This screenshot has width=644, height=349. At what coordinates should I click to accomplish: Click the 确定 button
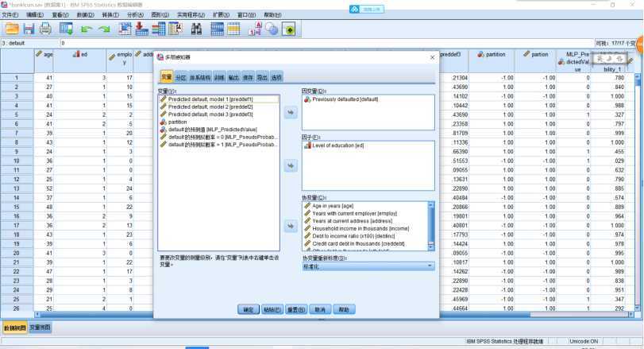tap(249, 309)
